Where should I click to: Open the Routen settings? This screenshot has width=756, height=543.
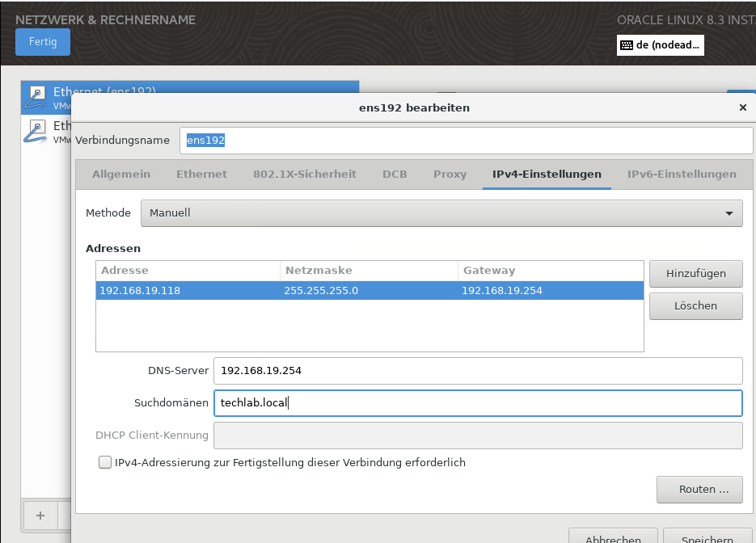pos(699,490)
